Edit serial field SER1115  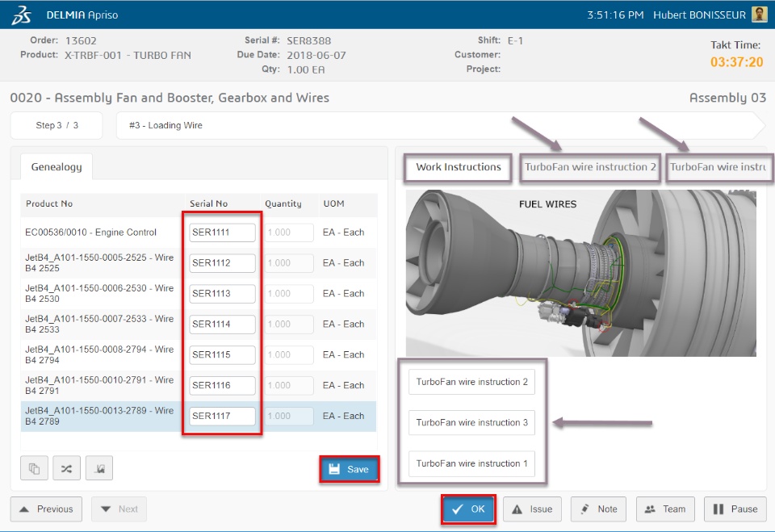223,355
